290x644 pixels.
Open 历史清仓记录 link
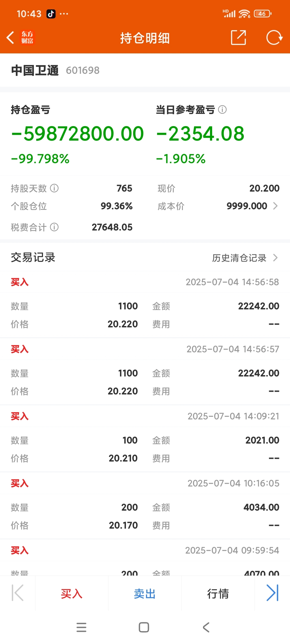click(239, 258)
